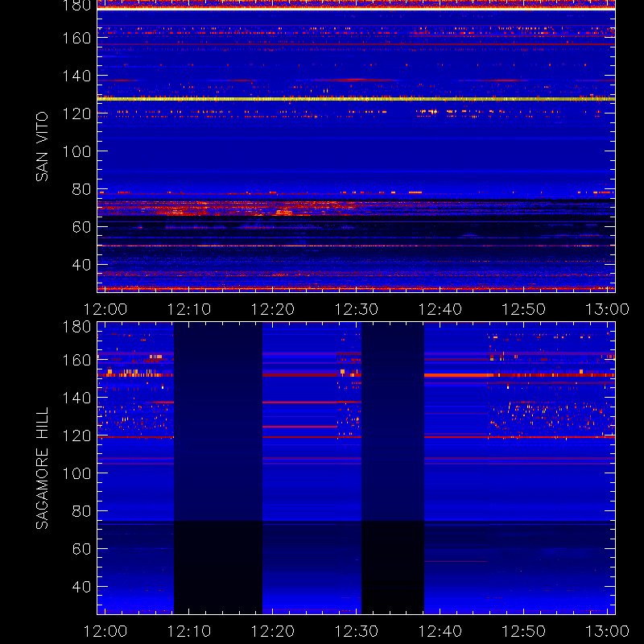
Task: Click the SAGAMORE HILL axis title
Action: [x=42, y=469]
